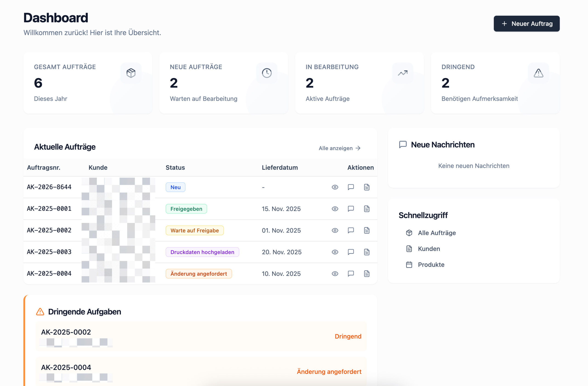The height and width of the screenshot is (386, 588).
Task: Open document icon for order AK-2025-0004
Action: point(367,274)
